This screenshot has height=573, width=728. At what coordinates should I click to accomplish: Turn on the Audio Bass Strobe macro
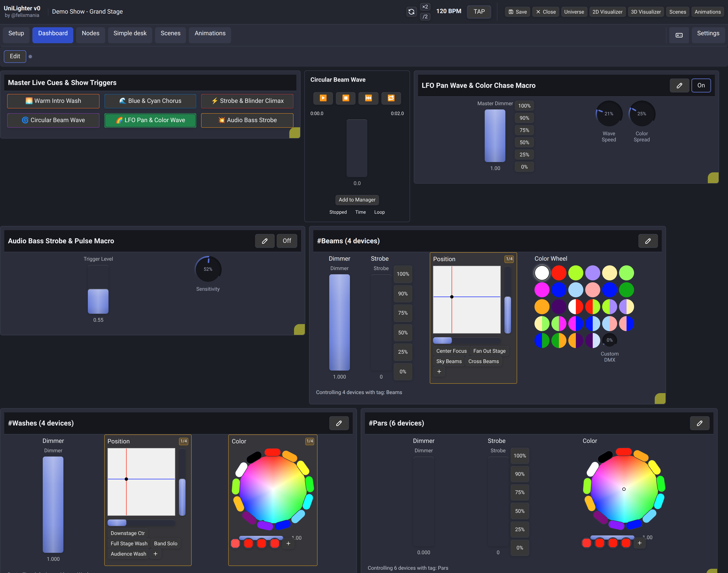(x=287, y=241)
